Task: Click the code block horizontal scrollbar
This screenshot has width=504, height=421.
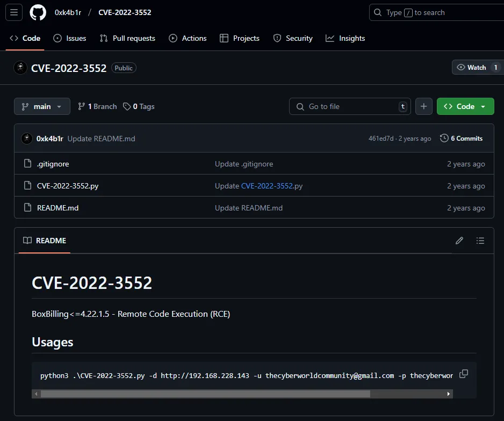Action: point(204,394)
